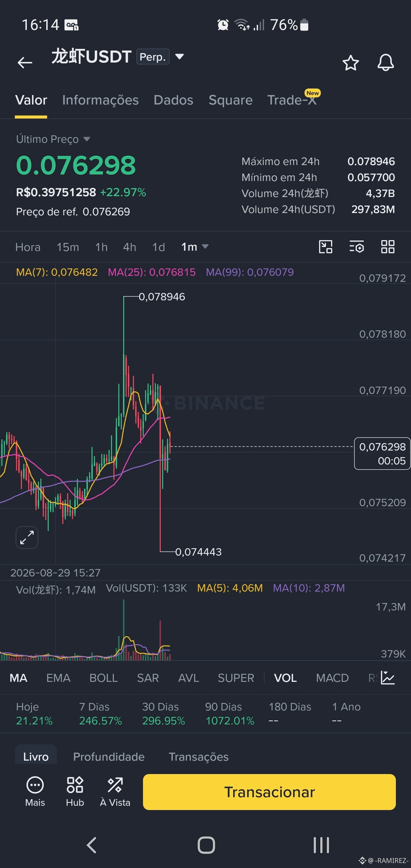Switch to À Vista trading
The height and width of the screenshot is (868, 411).
point(115,792)
